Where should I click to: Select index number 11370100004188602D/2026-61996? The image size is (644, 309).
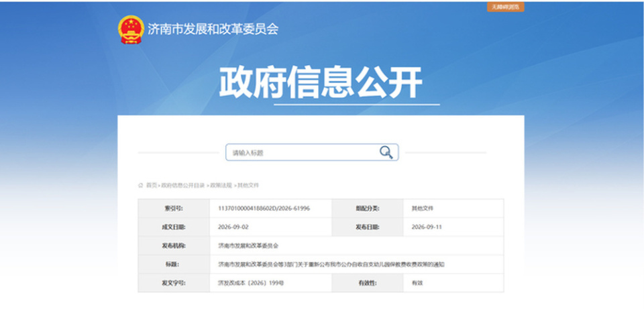[x=264, y=208]
